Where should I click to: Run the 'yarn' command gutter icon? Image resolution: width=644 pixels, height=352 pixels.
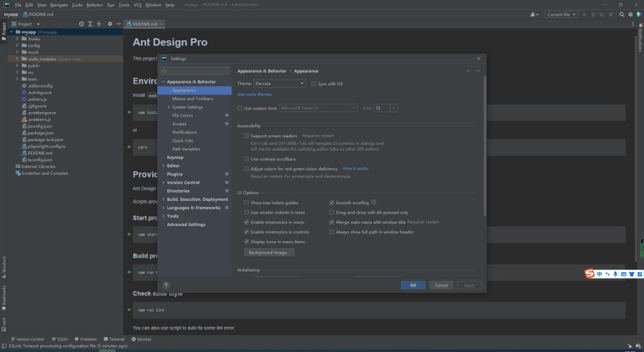[x=129, y=147]
